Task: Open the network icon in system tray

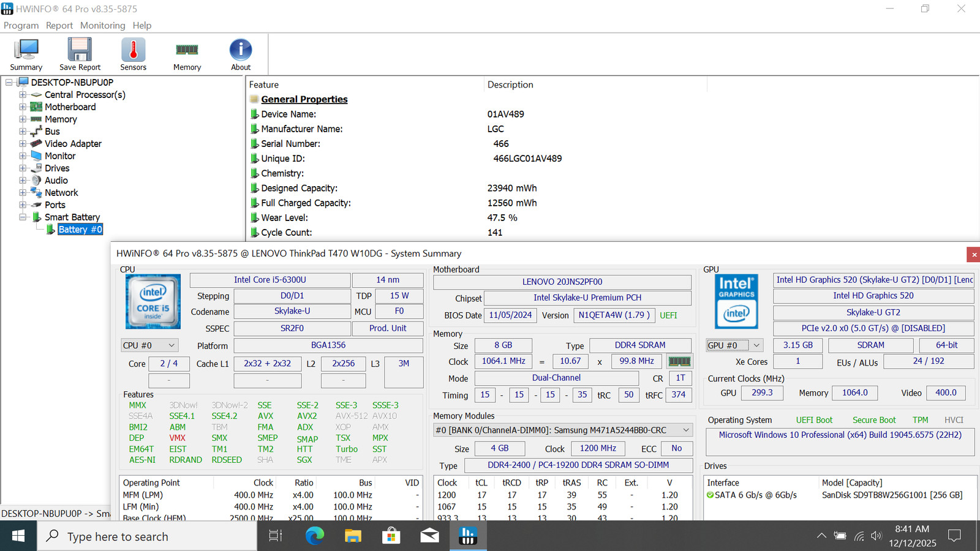Action: point(859,536)
